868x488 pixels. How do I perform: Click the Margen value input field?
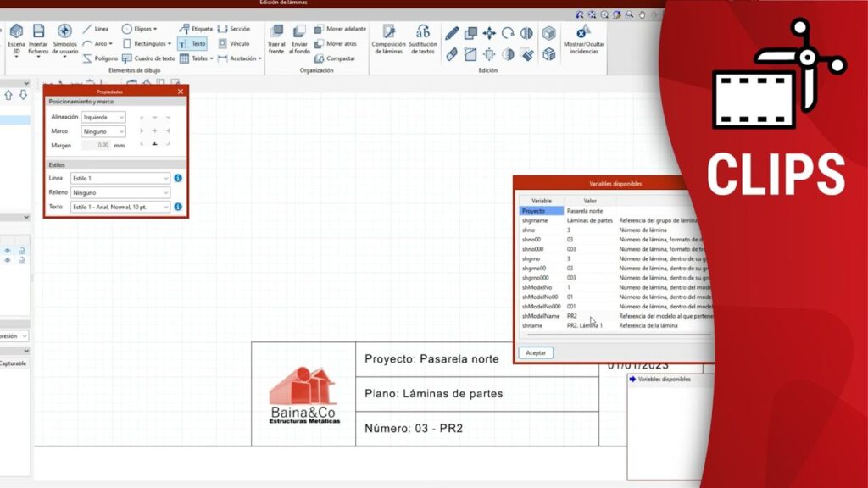click(x=96, y=146)
